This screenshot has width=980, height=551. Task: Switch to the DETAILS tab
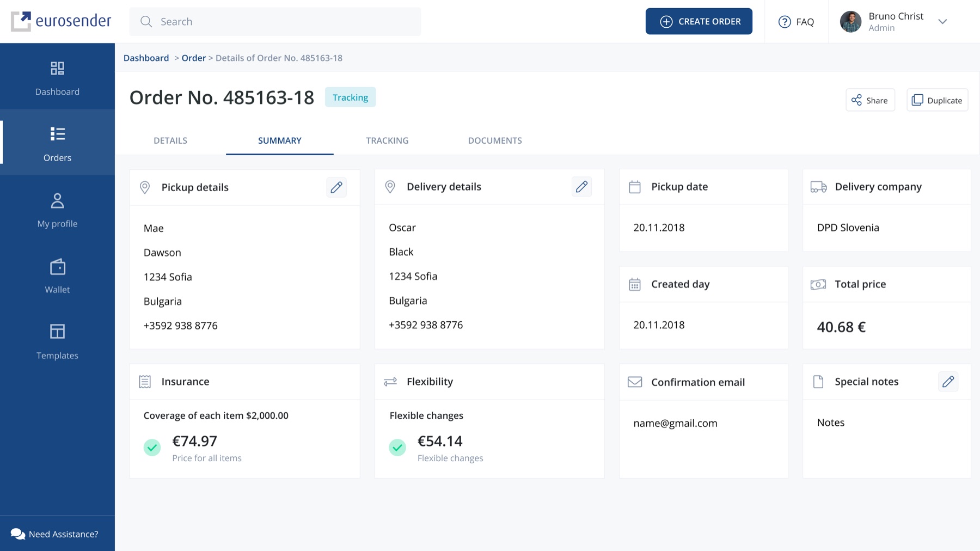[170, 140]
